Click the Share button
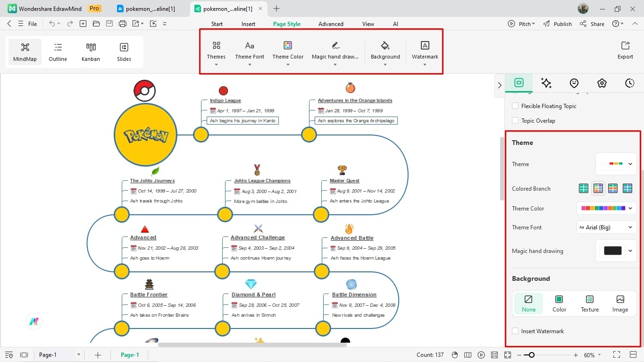 (x=592, y=24)
